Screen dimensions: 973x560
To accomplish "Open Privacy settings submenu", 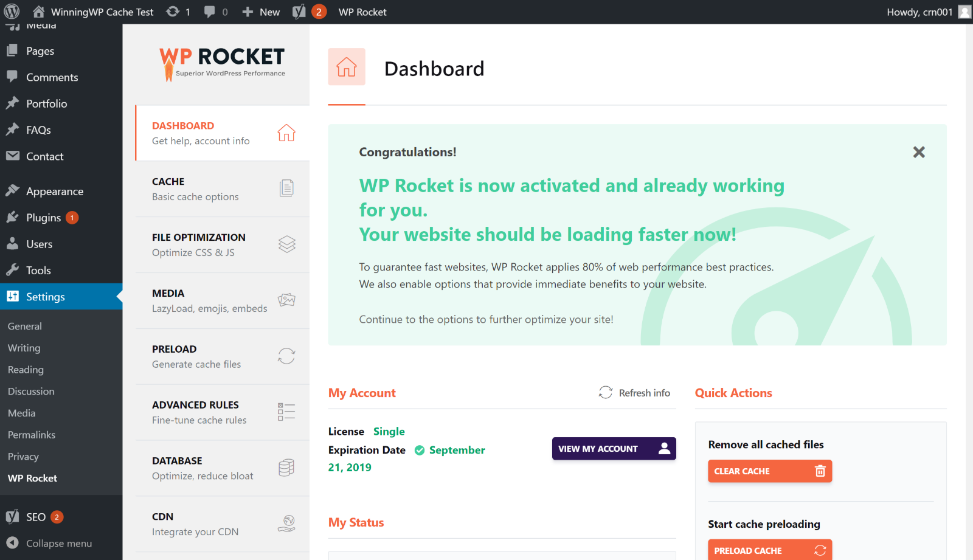I will (23, 457).
